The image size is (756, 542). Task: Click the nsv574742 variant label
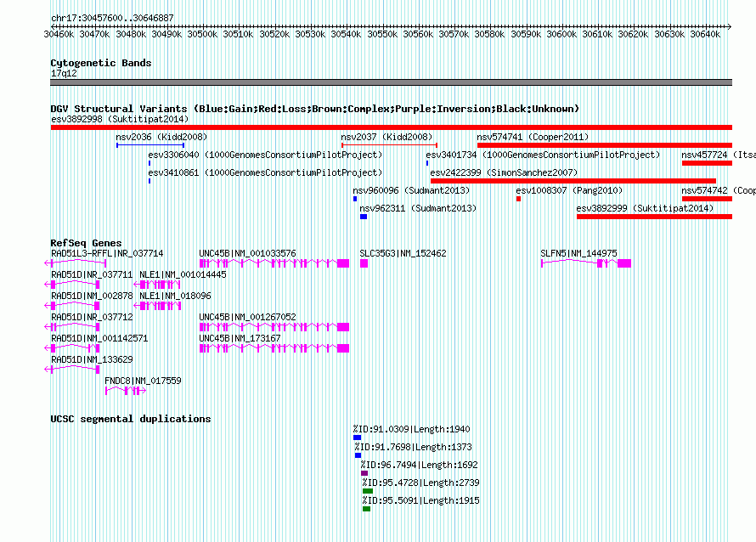(719, 190)
